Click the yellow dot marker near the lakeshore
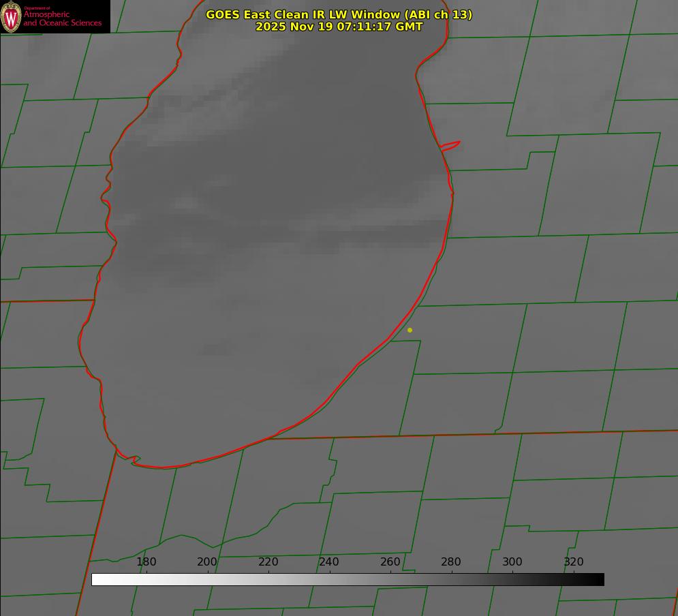The height and width of the screenshot is (616, 678). click(410, 330)
